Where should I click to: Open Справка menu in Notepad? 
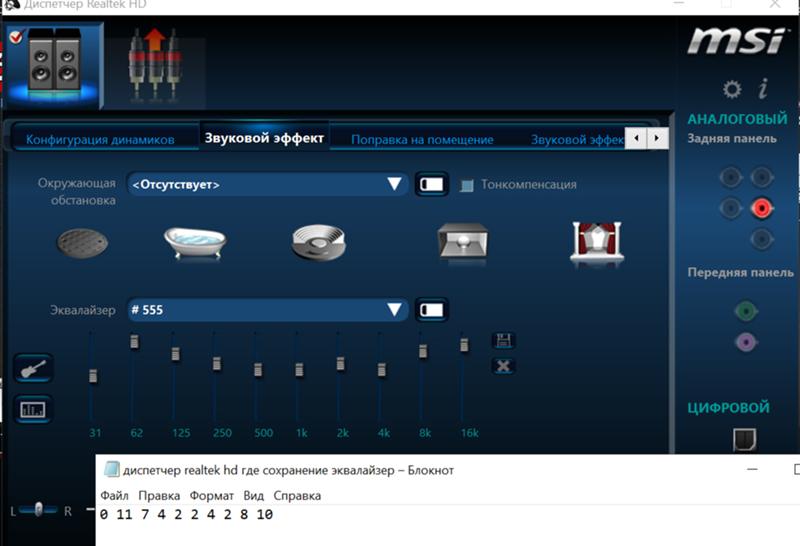point(297,495)
